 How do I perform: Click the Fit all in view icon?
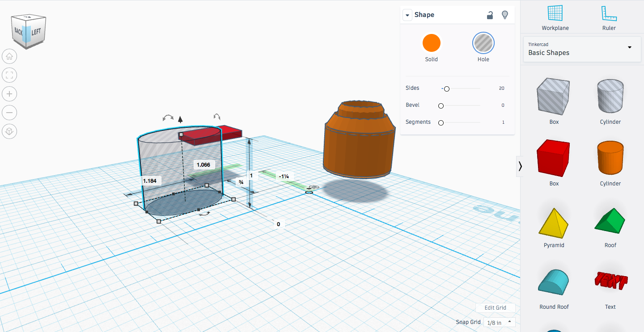[9, 75]
